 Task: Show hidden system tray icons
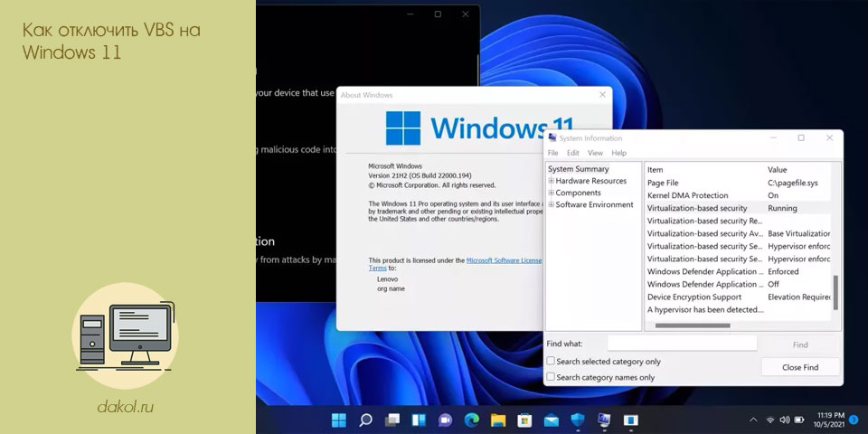(753, 420)
